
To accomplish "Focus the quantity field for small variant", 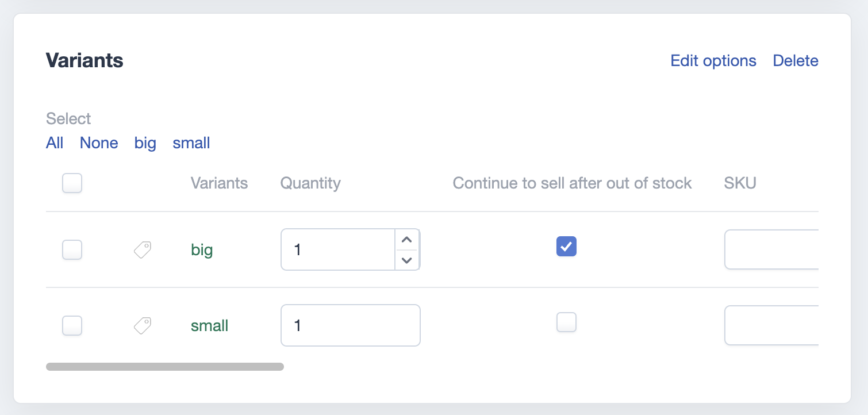I will (x=351, y=325).
